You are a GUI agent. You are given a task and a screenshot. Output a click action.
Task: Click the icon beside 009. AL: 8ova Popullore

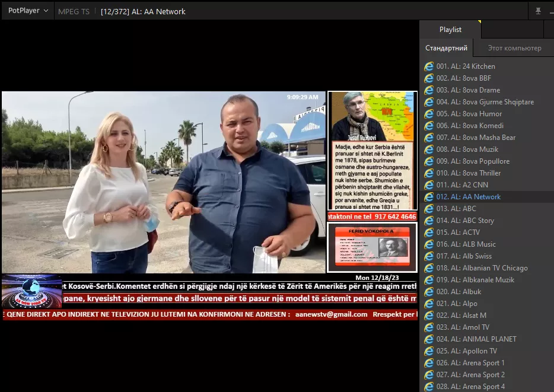[x=429, y=161]
